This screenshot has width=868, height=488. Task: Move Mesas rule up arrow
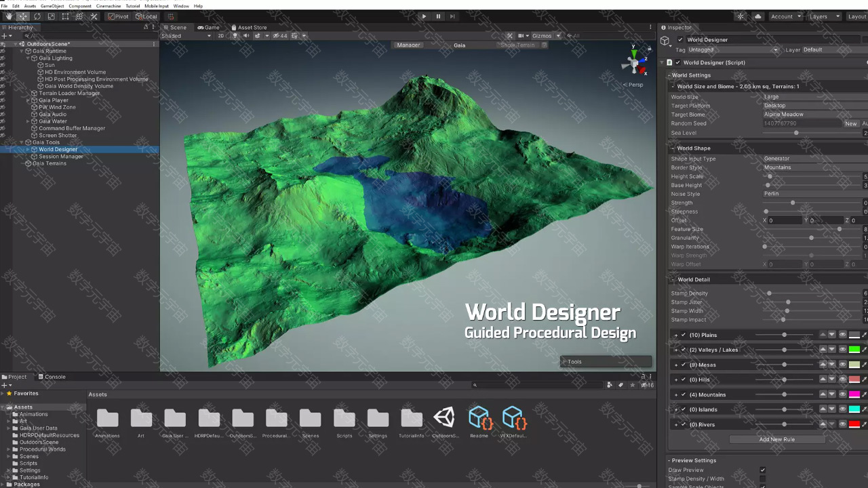823,365
